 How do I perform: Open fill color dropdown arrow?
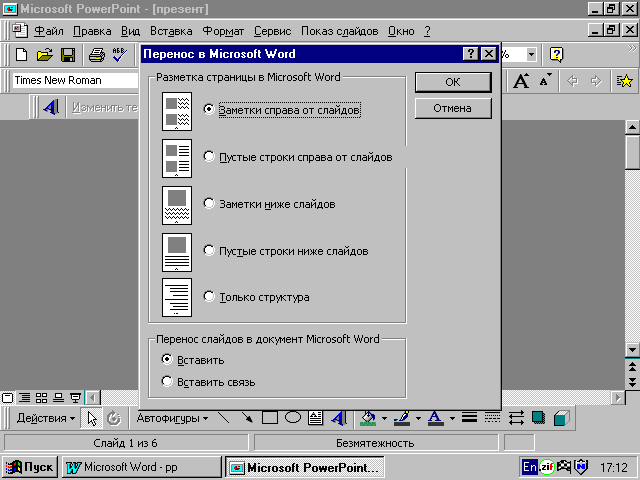(x=384, y=418)
